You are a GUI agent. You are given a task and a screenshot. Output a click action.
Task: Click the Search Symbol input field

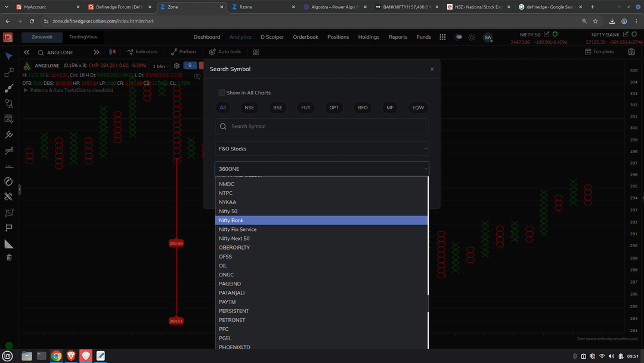point(322,126)
